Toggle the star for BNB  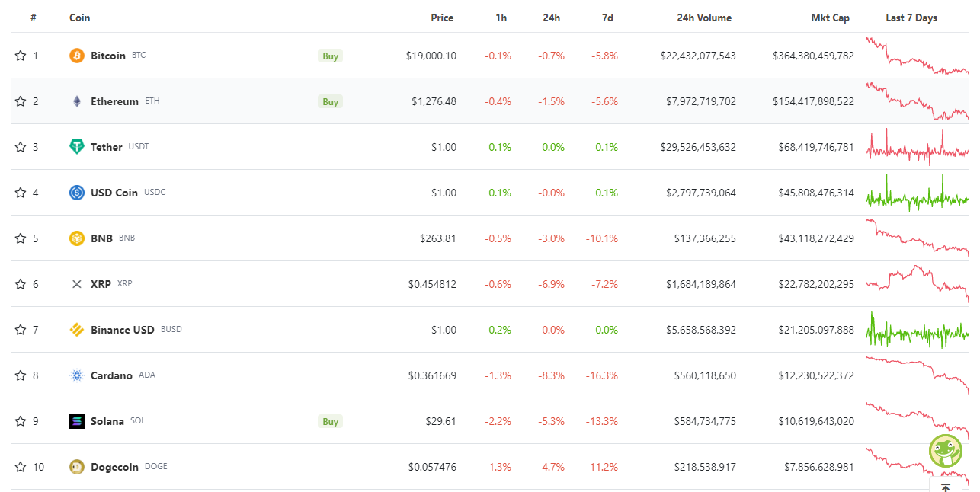[x=21, y=238]
